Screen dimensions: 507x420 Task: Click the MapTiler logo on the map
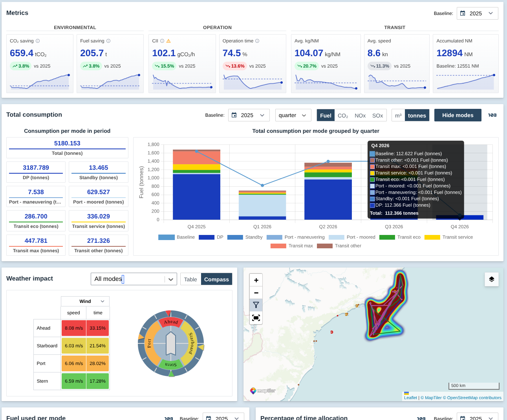tap(263, 391)
